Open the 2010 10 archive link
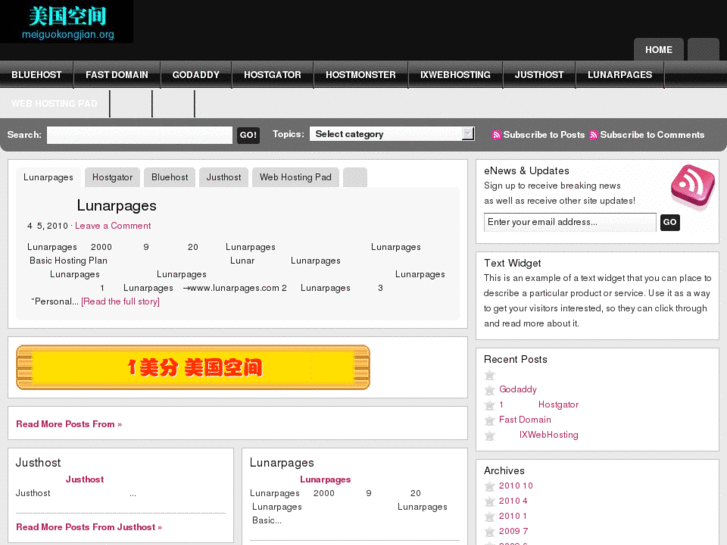Image resolution: width=727 pixels, height=545 pixels. coord(516,486)
